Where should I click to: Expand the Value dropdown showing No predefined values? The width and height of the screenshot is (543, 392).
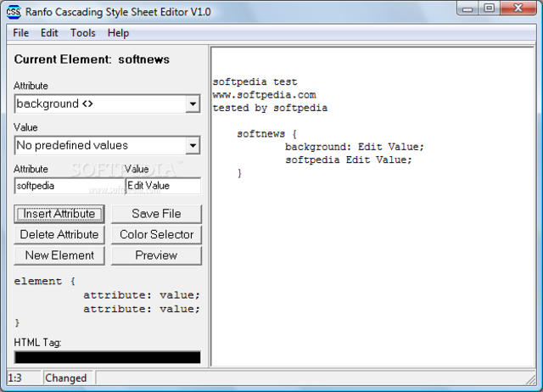coord(193,145)
